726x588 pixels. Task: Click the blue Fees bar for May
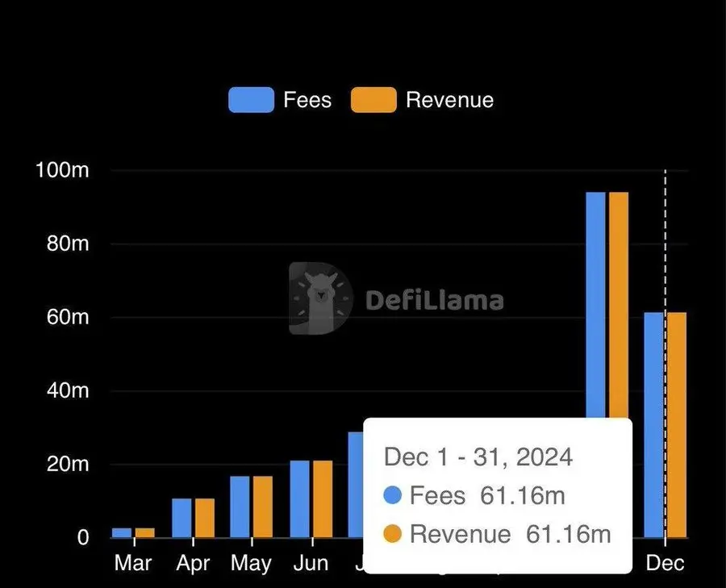(x=240, y=507)
